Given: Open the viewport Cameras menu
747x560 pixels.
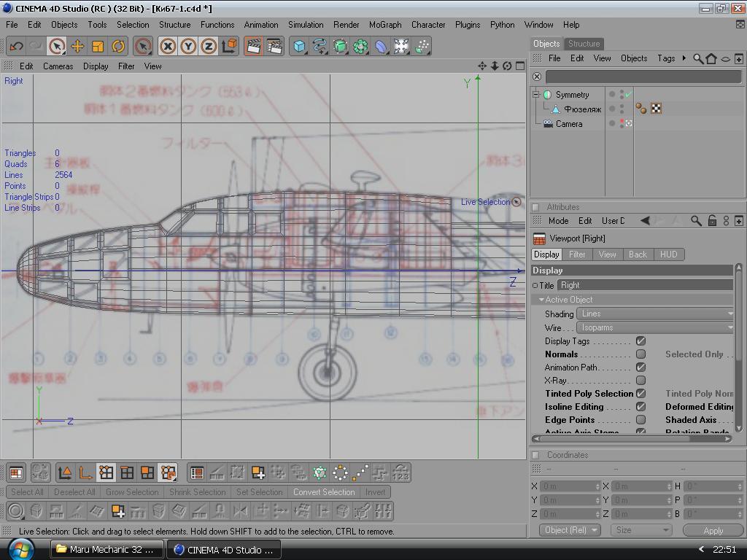Looking at the screenshot, I should [x=58, y=66].
